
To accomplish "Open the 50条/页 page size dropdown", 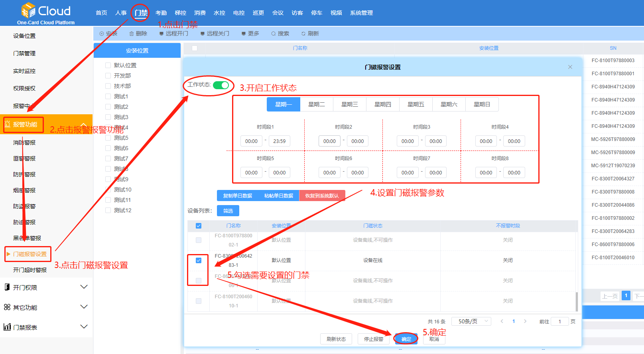I will (x=471, y=321).
